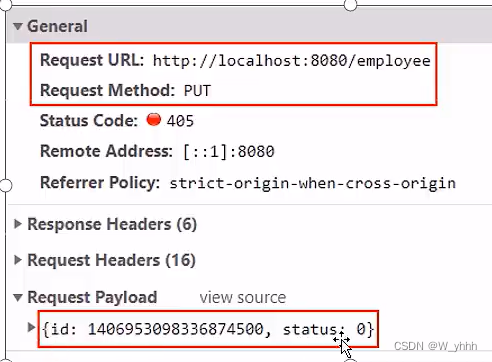Collapse the Request Payload section triangle

click(18, 297)
